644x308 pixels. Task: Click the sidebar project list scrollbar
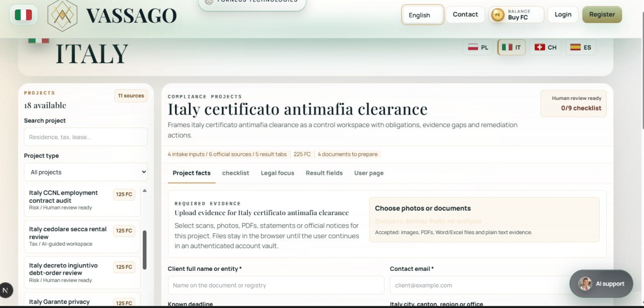tap(145, 250)
